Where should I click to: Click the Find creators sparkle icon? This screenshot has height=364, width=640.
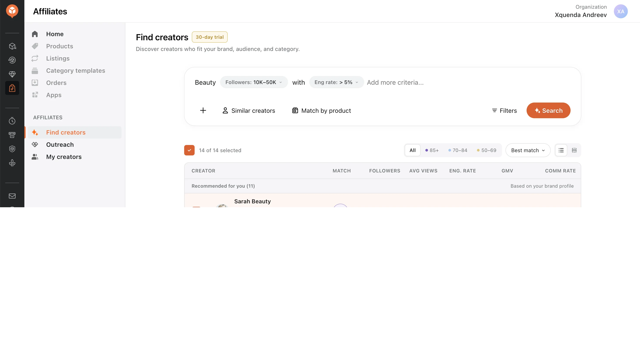(35, 133)
